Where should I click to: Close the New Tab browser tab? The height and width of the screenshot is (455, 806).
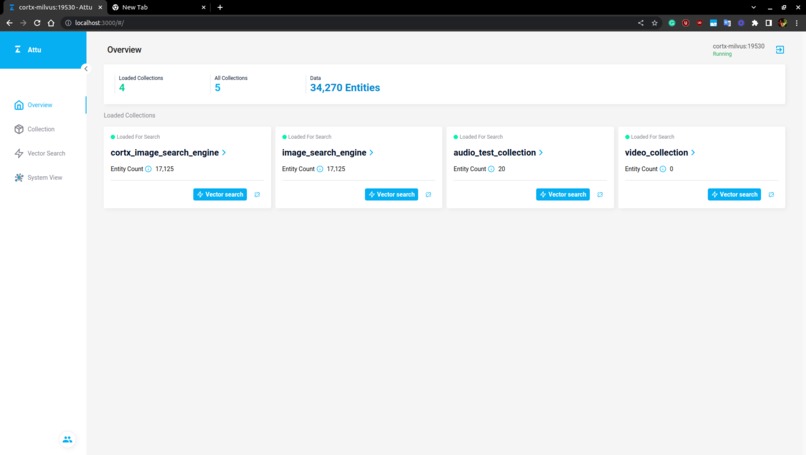(x=204, y=7)
